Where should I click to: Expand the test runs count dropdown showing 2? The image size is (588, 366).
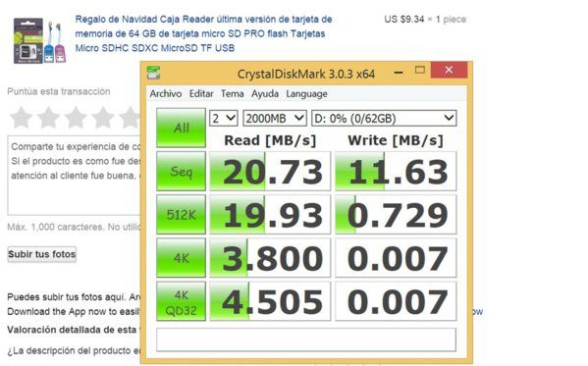(x=224, y=118)
